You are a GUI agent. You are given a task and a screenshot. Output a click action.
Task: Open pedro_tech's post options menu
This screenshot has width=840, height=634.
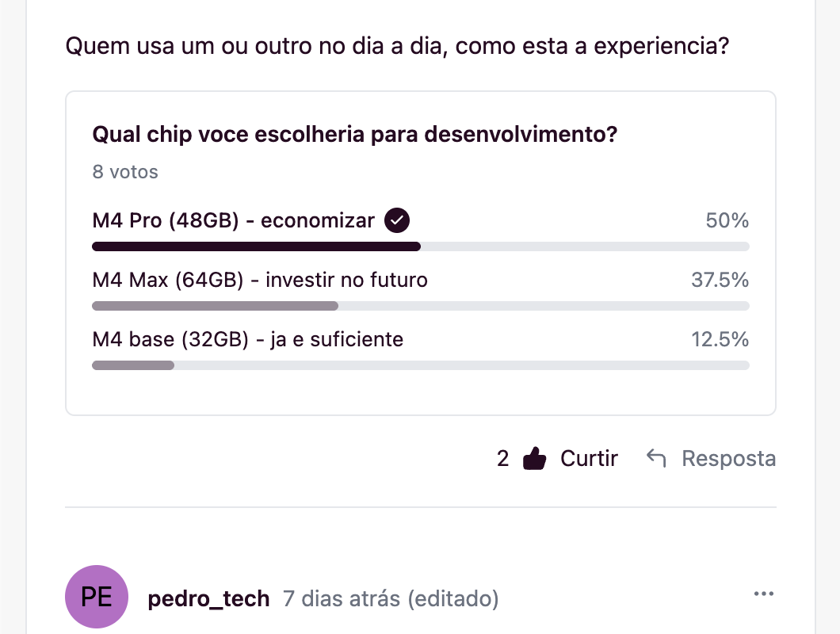[x=763, y=594]
